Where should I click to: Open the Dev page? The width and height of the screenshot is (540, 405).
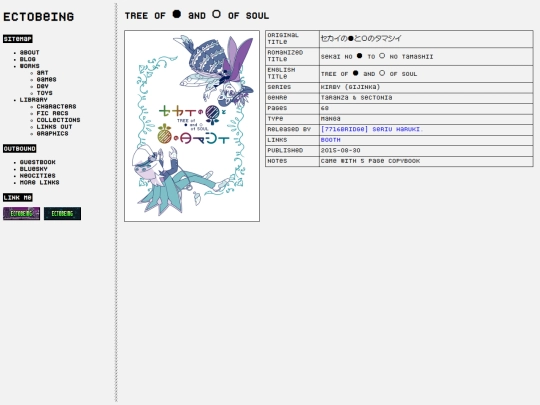(42, 86)
